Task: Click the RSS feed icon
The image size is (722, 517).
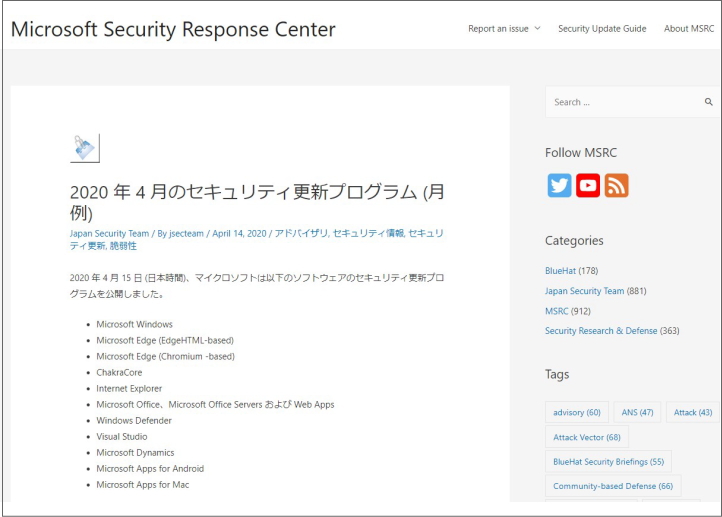Action: tap(616, 185)
